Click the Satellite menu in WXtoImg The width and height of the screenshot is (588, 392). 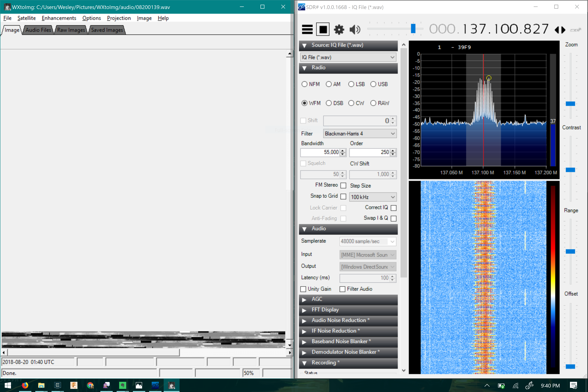point(26,18)
